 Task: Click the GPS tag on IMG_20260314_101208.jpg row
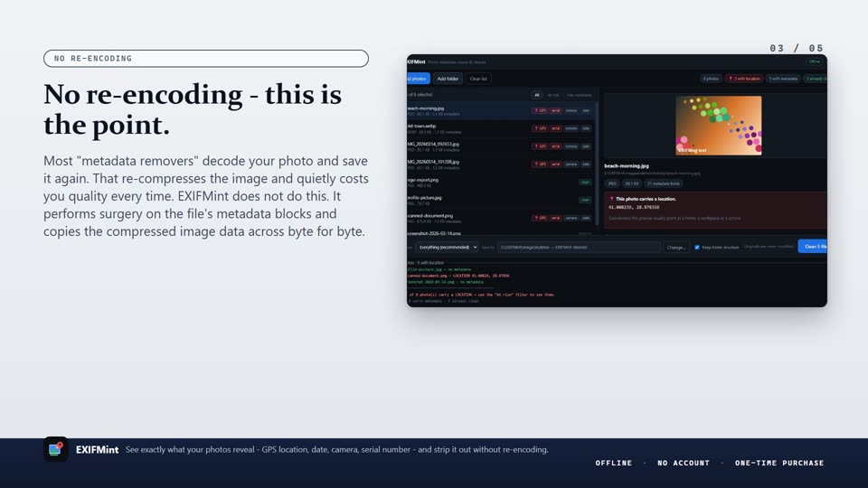[x=540, y=164]
